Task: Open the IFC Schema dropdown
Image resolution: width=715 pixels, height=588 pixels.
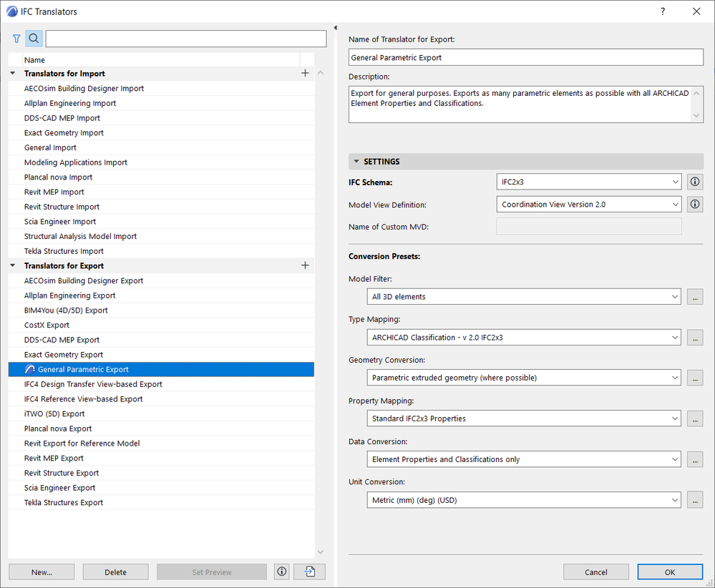Action: point(588,182)
